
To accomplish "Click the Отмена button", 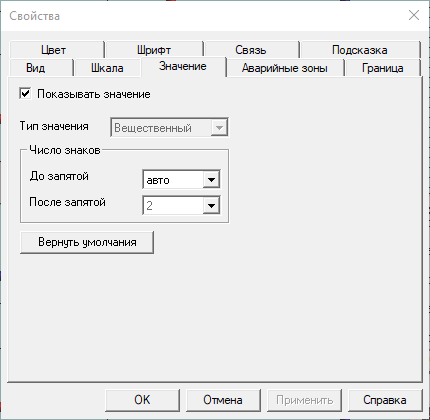I will pos(223,400).
